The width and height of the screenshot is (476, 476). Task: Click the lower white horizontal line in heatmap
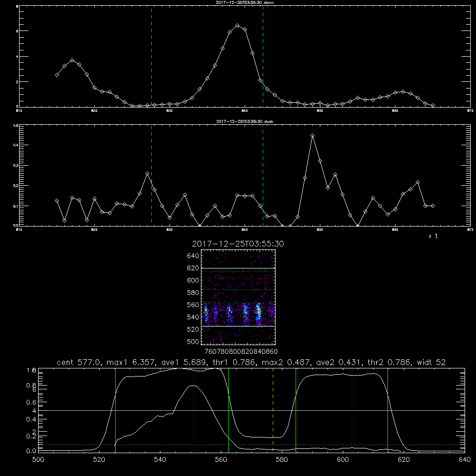[238, 326]
